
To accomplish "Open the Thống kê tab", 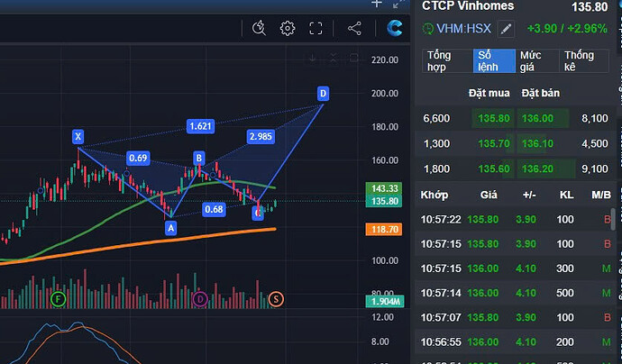I will [584, 60].
